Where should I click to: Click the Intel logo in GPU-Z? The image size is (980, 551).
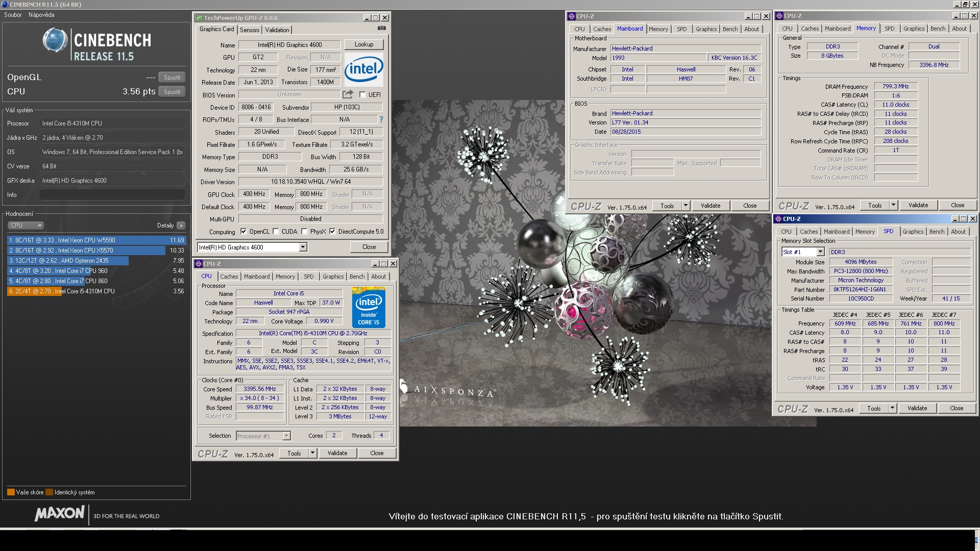click(x=363, y=69)
